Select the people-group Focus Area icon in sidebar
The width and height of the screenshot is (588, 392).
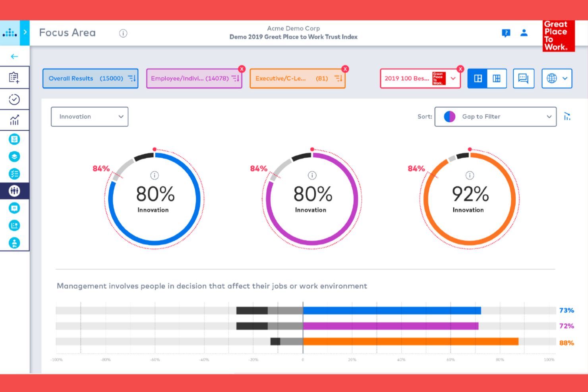15,191
